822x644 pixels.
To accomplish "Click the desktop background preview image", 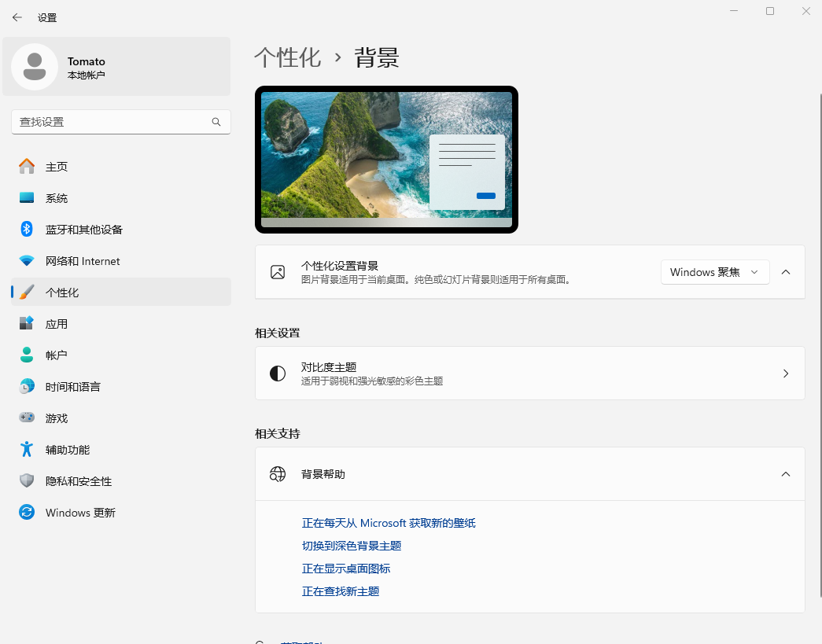I will point(386,160).
